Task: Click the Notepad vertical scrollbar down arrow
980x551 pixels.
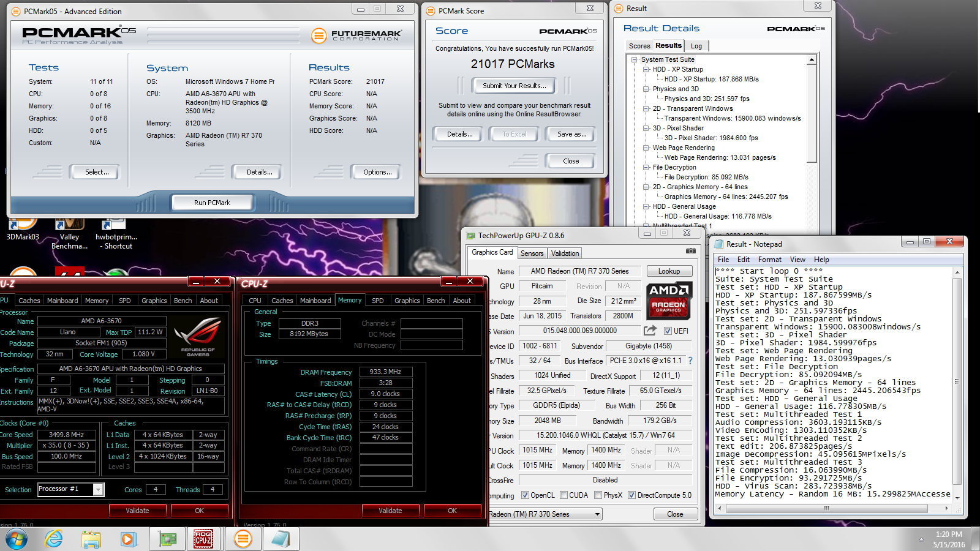Action: pyautogui.click(x=957, y=498)
